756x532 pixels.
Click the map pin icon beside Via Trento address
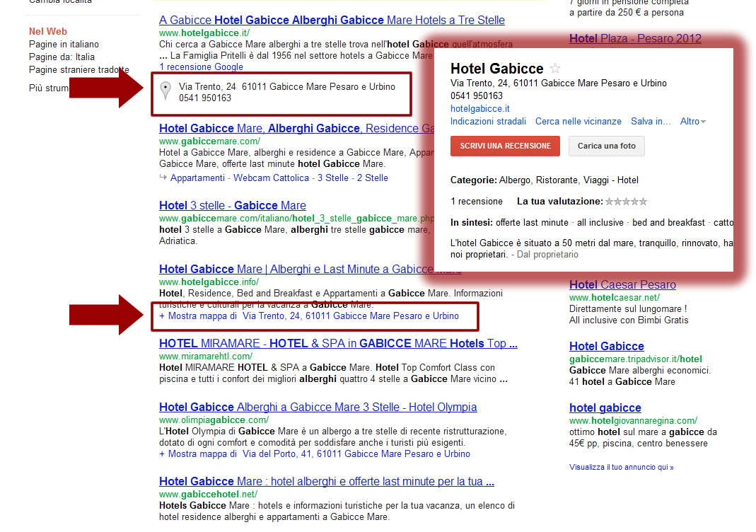tap(165, 90)
